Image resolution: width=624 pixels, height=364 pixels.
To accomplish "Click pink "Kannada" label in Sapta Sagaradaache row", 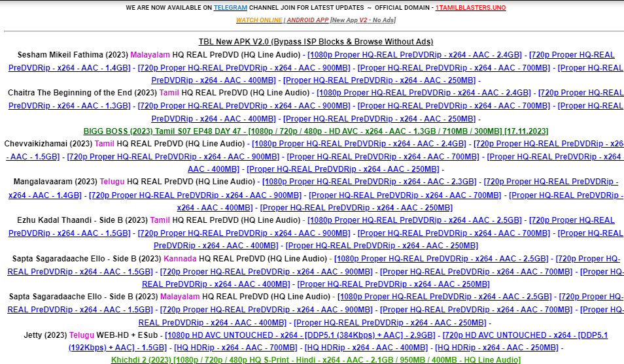I will [x=180, y=259].
